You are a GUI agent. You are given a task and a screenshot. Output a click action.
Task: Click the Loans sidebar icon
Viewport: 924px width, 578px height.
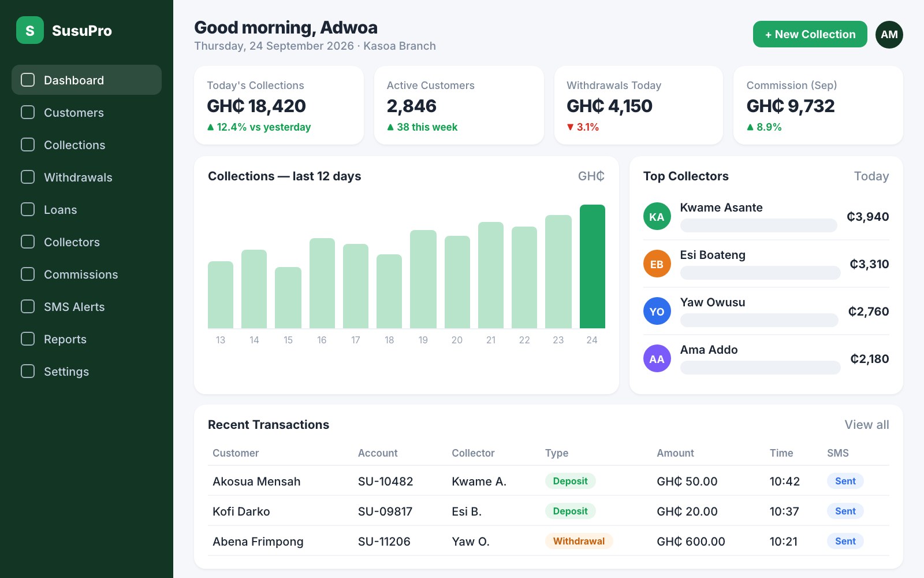click(x=28, y=209)
